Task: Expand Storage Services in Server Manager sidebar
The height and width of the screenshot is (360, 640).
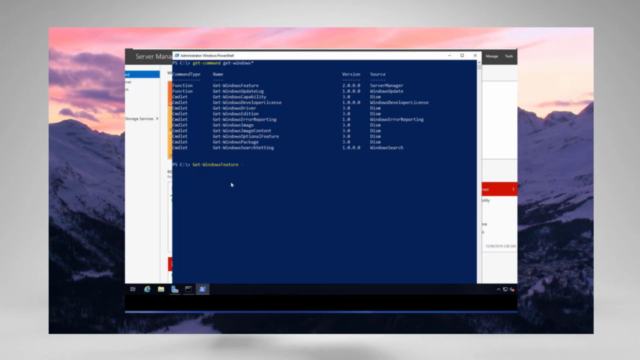Action: (157, 118)
